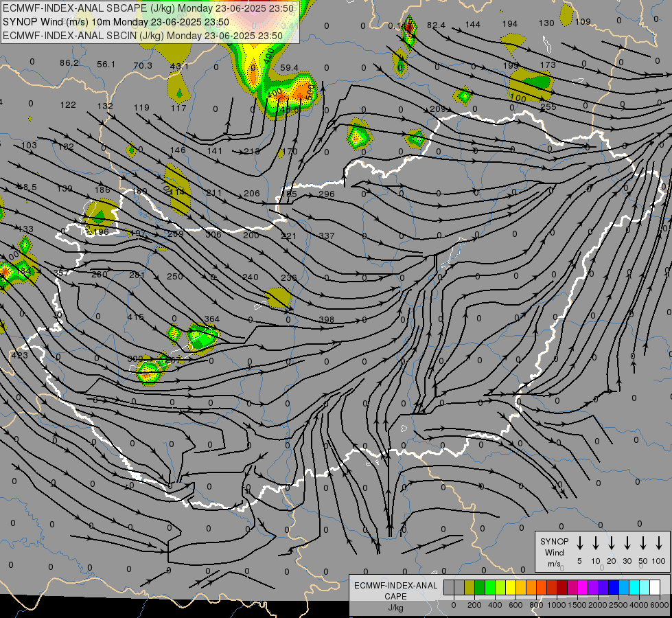Click the 194 value on the map

click(510, 24)
